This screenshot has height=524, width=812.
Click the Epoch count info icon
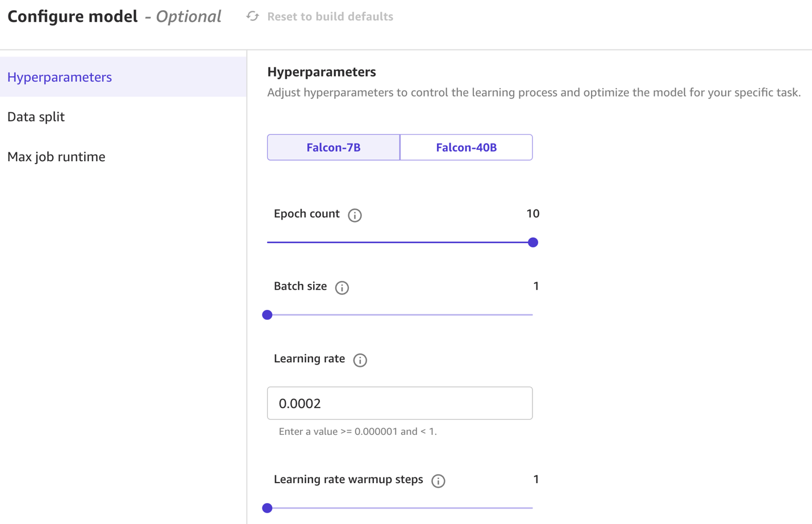[x=355, y=215]
